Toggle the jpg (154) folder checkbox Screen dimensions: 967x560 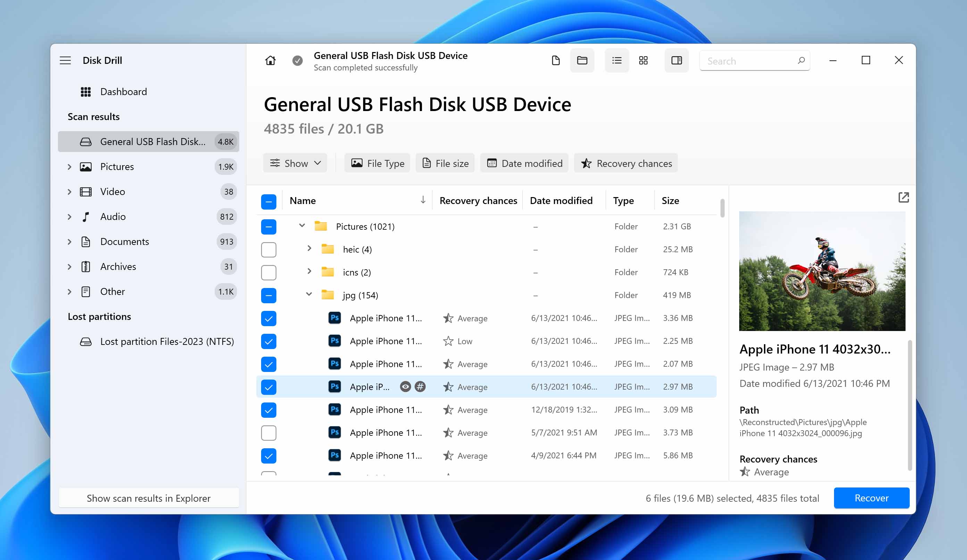click(269, 295)
